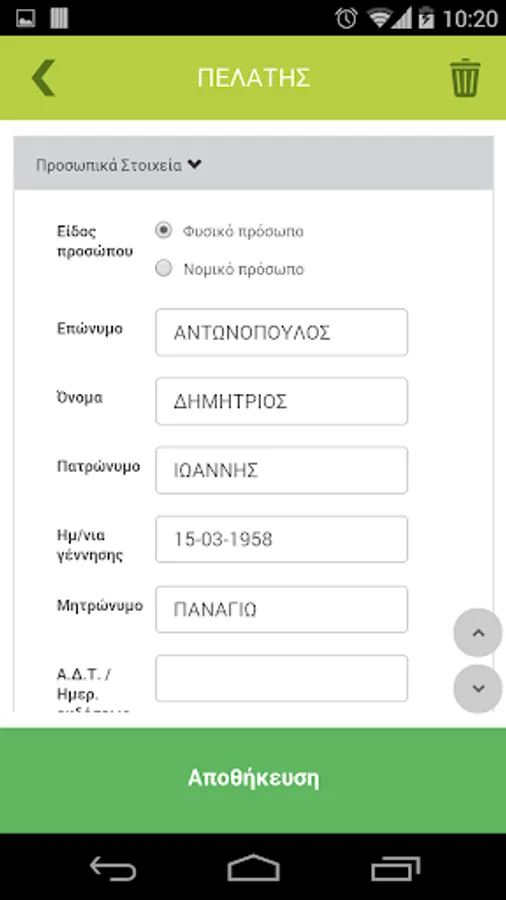Open birth date field 15-03-1958
506x900 pixels.
[282, 539]
